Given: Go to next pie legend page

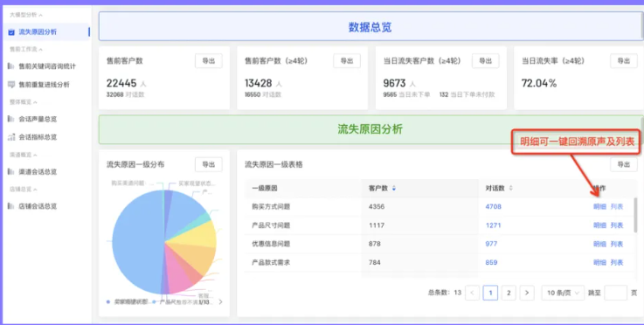Looking at the screenshot, I should point(220,302).
